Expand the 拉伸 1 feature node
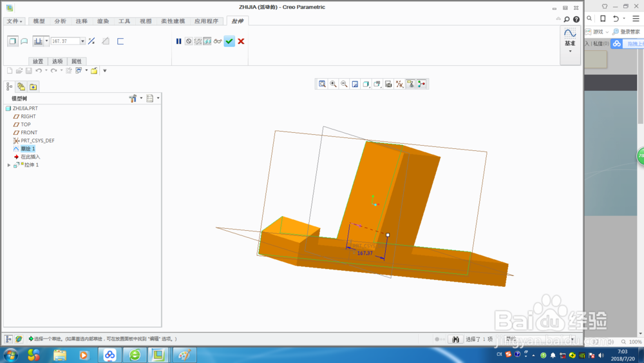 coord(9,165)
